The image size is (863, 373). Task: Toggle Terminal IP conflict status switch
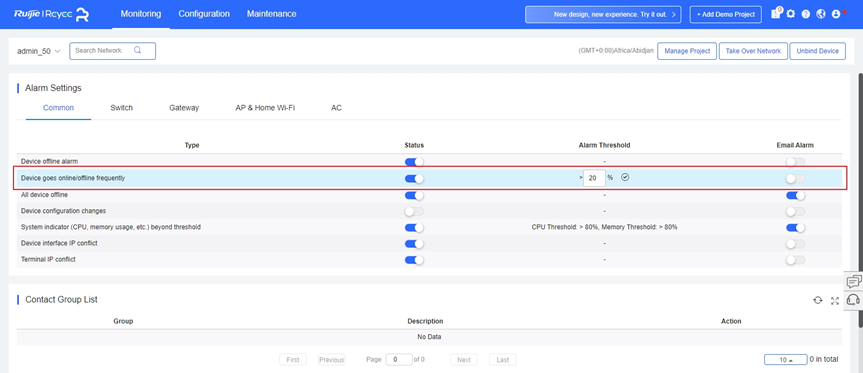(414, 260)
